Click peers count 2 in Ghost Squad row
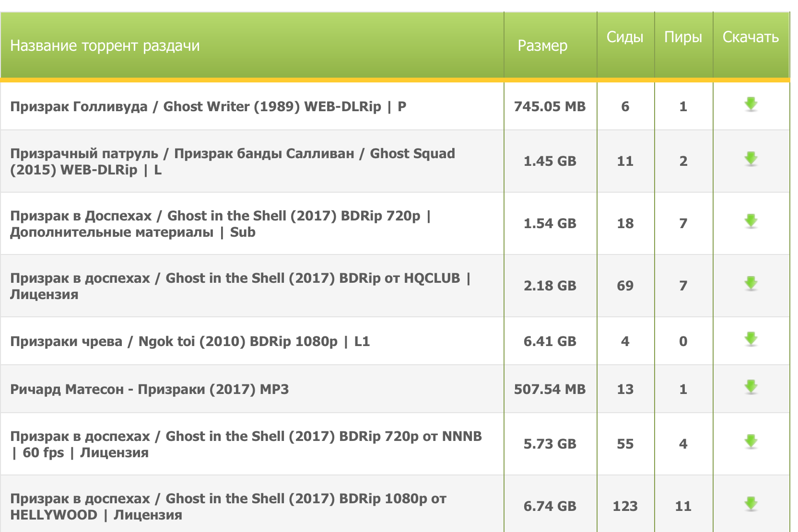The width and height of the screenshot is (798, 532). tap(683, 161)
